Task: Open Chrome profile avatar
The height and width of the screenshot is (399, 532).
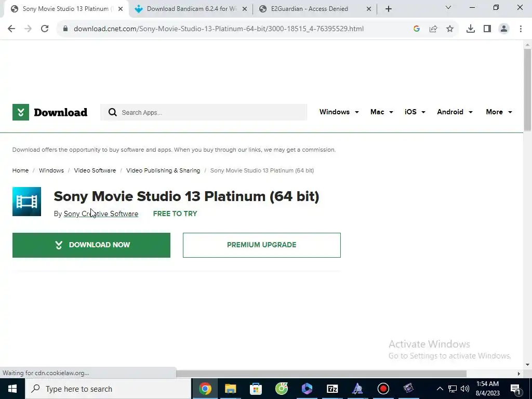Action: click(504, 29)
